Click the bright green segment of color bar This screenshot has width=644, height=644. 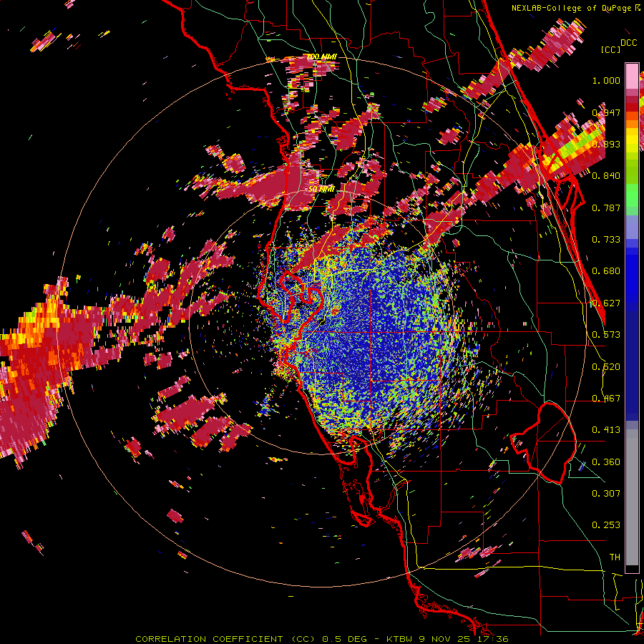[x=632, y=195]
